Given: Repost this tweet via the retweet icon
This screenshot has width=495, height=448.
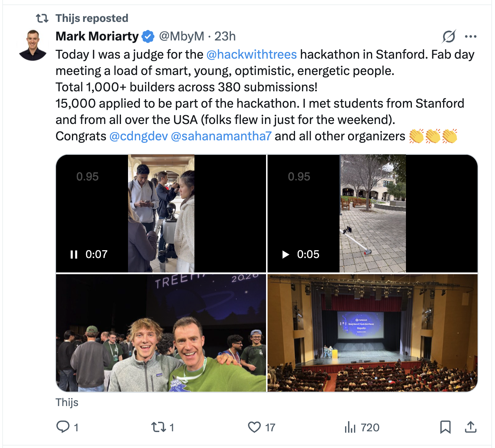Looking at the screenshot, I should (158, 427).
